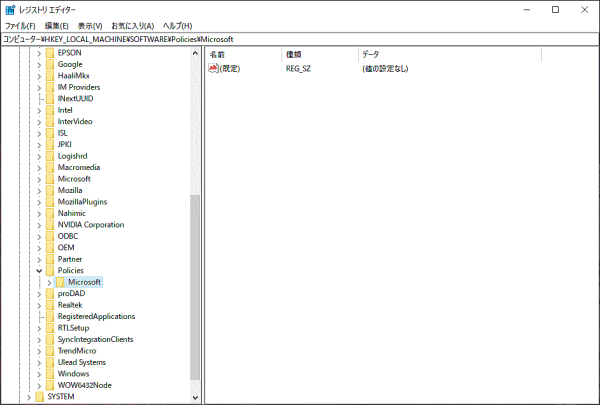Click the Partner folder icon
Image resolution: width=600 pixels, height=405 pixels.
click(50, 259)
